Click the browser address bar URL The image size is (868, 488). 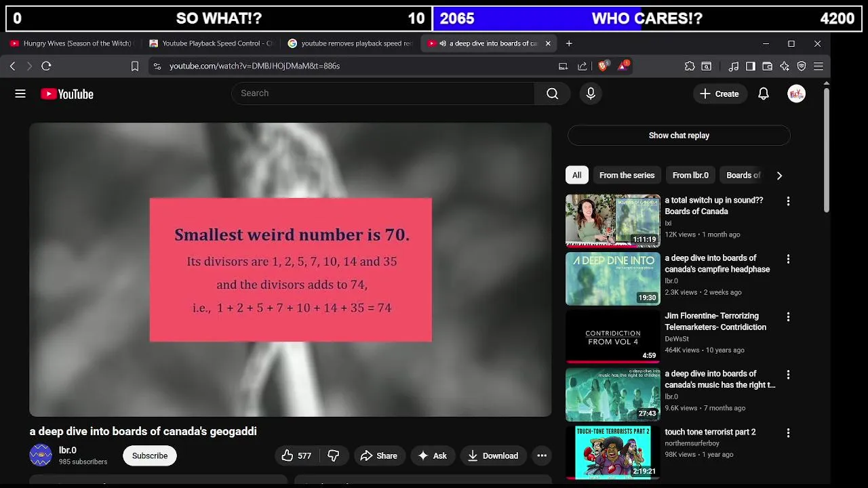tap(254, 66)
